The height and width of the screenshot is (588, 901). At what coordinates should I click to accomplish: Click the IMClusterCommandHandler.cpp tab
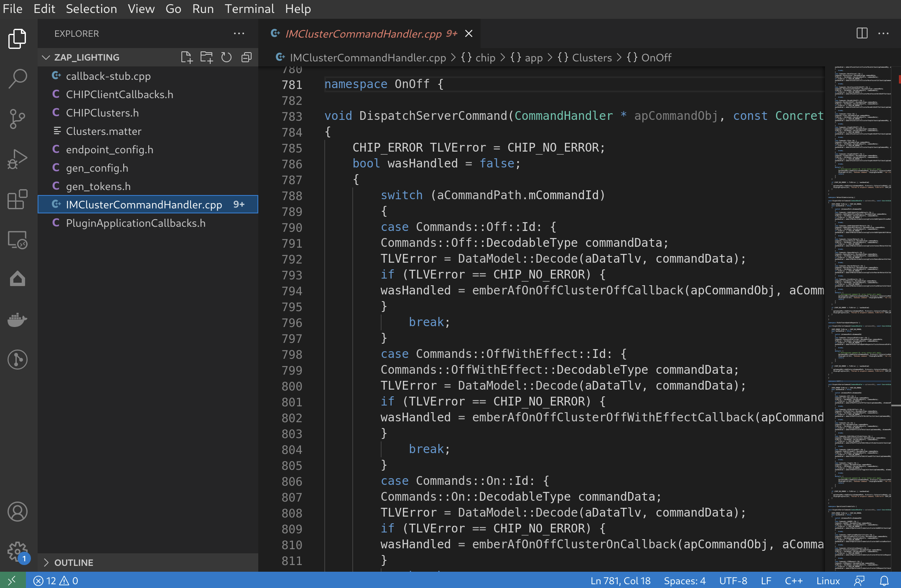pos(370,33)
